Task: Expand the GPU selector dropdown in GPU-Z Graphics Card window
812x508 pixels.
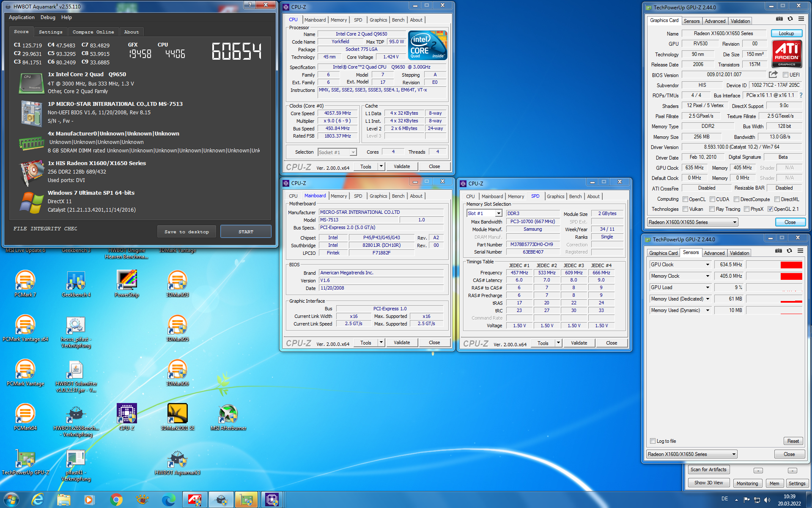Action: click(735, 222)
